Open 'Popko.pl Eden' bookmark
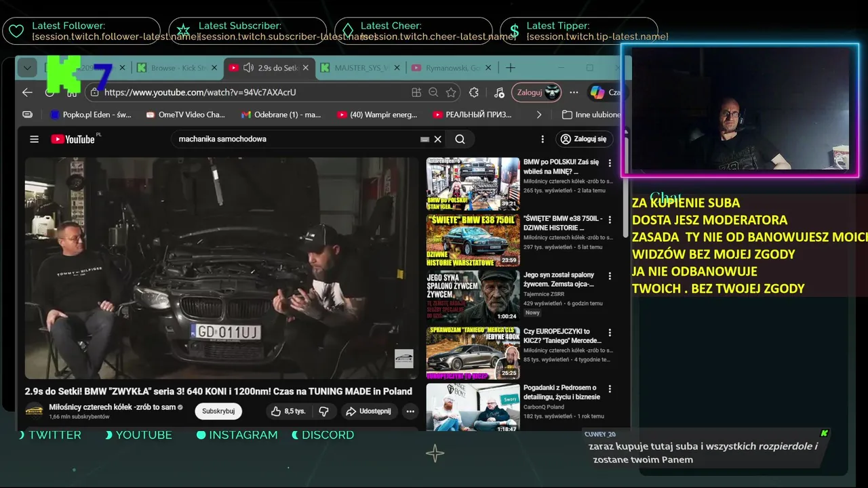 (91, 115)
